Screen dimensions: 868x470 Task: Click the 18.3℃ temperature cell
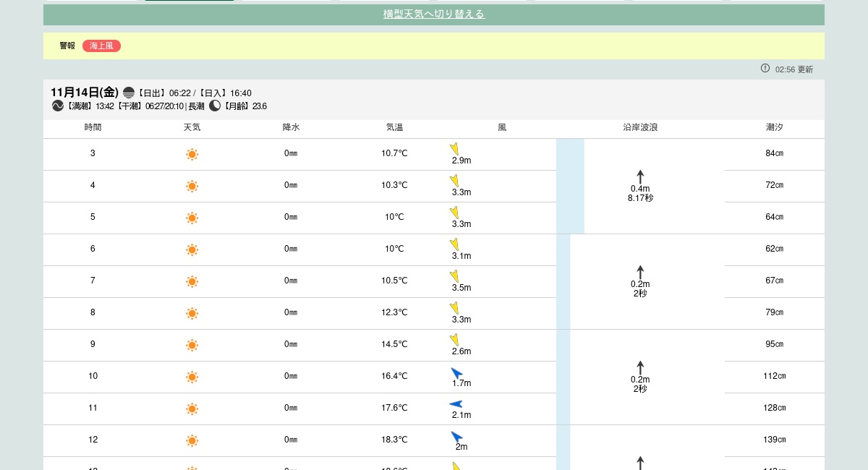tap(394, 440)
